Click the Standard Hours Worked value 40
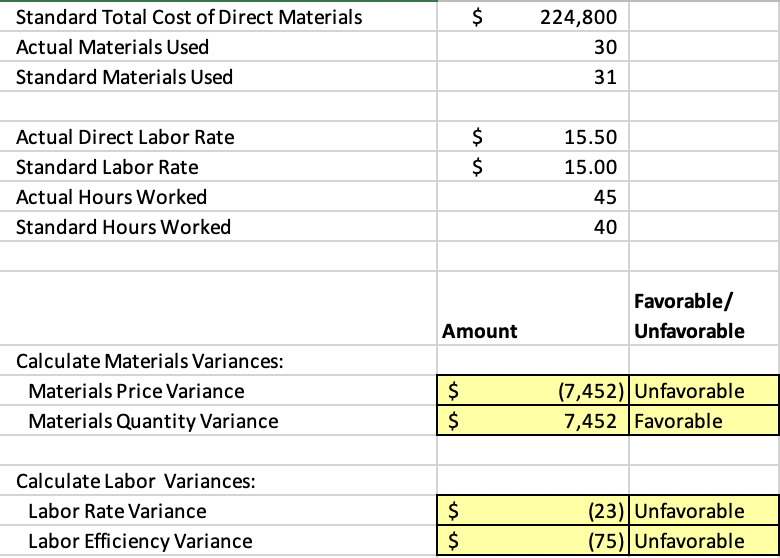The image size is (780, 558). coord(533,227)
